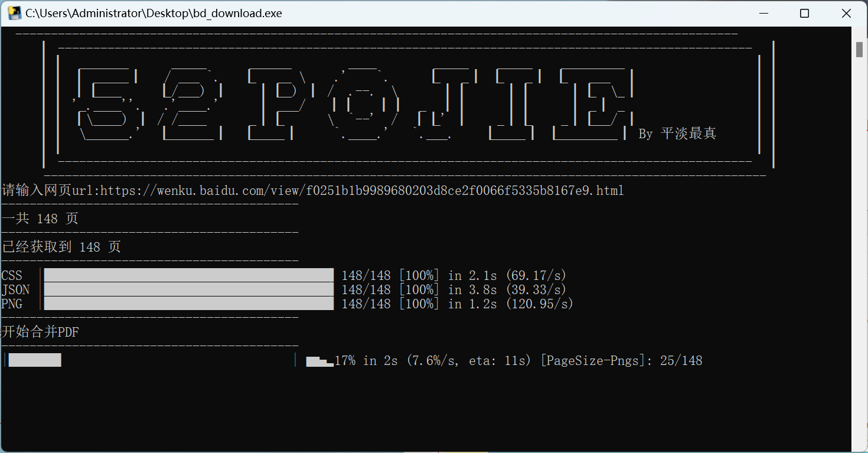Screen dimensions: 868x453
Task: Maximize the console window
Action: pyautogui.click(x=804, y=13)
